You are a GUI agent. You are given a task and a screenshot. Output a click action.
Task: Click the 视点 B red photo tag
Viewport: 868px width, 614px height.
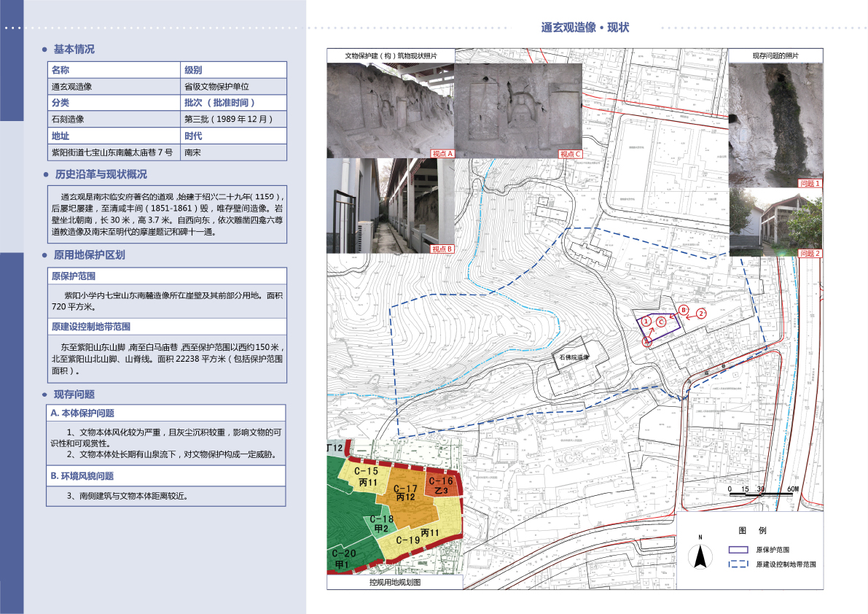[x=443, y=249]
